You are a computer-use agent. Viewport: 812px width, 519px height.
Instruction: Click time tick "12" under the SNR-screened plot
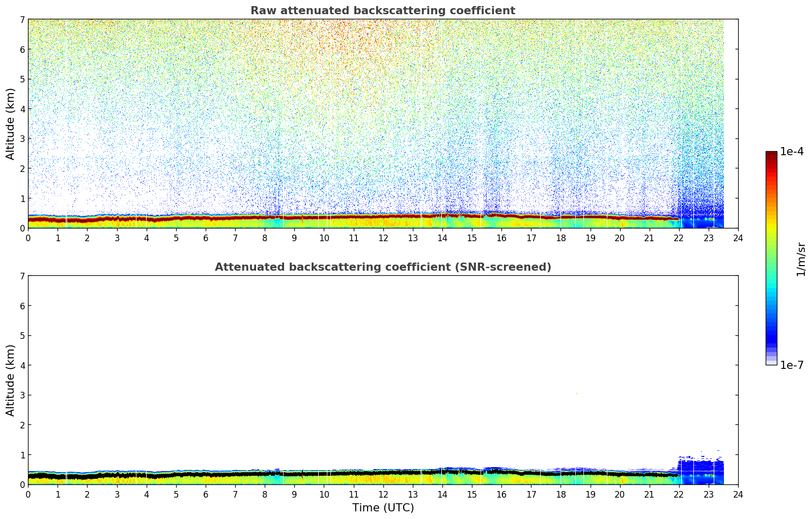pos(383,494)
